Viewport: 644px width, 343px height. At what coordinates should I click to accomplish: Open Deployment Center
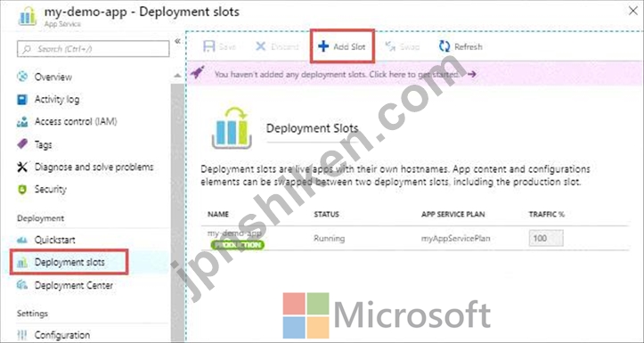74,285
